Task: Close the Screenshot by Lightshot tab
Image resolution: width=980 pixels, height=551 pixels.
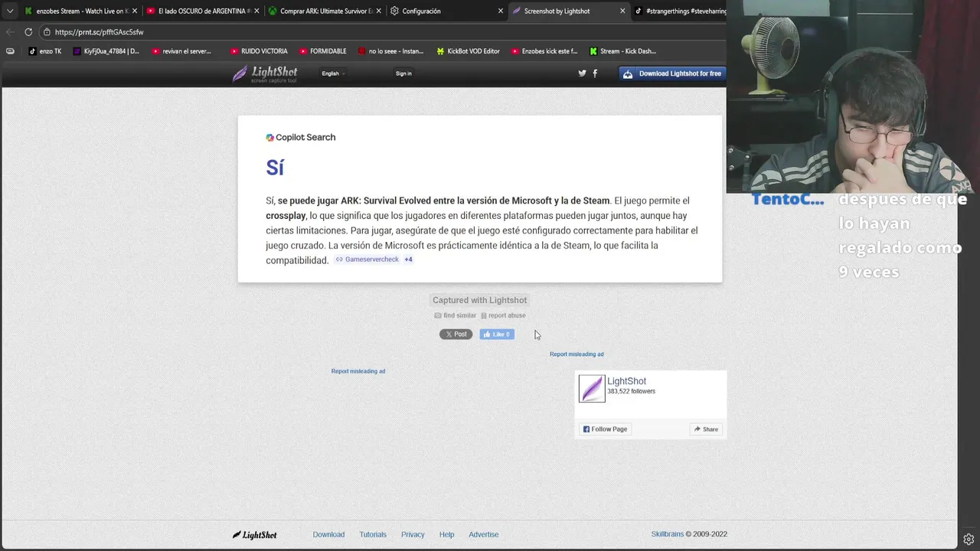Action: (x=622, y=11)
